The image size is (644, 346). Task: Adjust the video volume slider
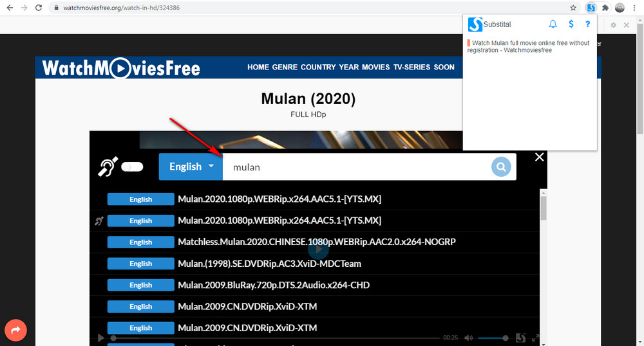493,338
